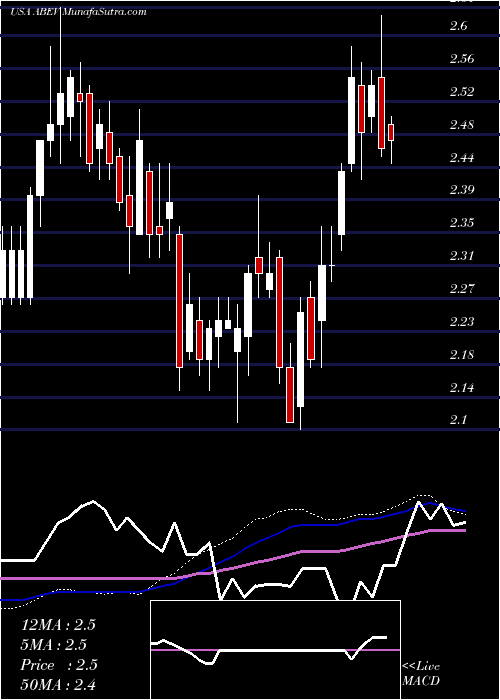Click the 2.6 price axis label

point(459,26)
